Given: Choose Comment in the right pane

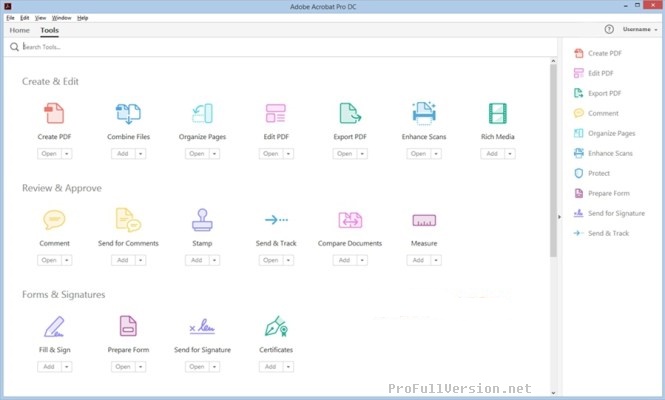Looking at the screenshot, I should click(x=596, y=113).
